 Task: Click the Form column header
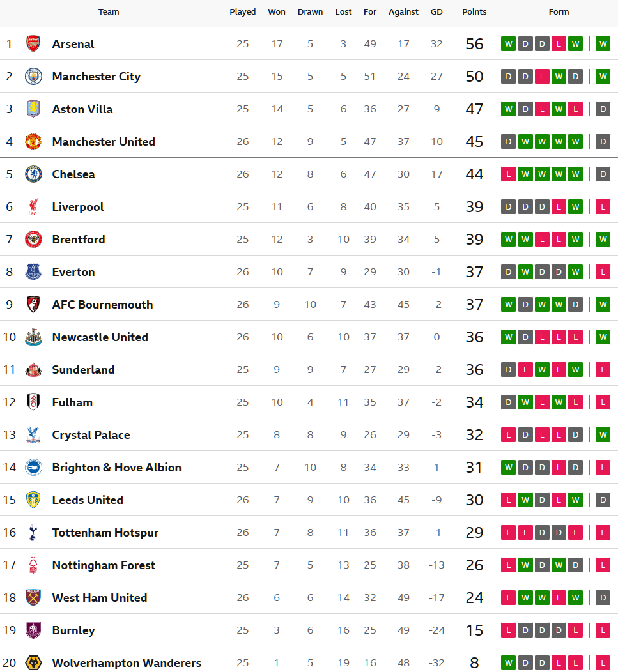pyautogui.click(x=559, y=12)
